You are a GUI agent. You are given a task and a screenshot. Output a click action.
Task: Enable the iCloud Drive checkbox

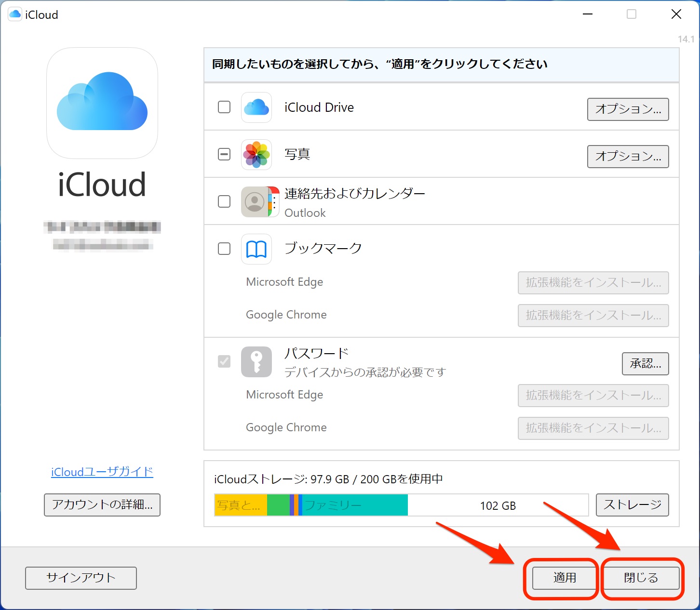coord(224,107)
